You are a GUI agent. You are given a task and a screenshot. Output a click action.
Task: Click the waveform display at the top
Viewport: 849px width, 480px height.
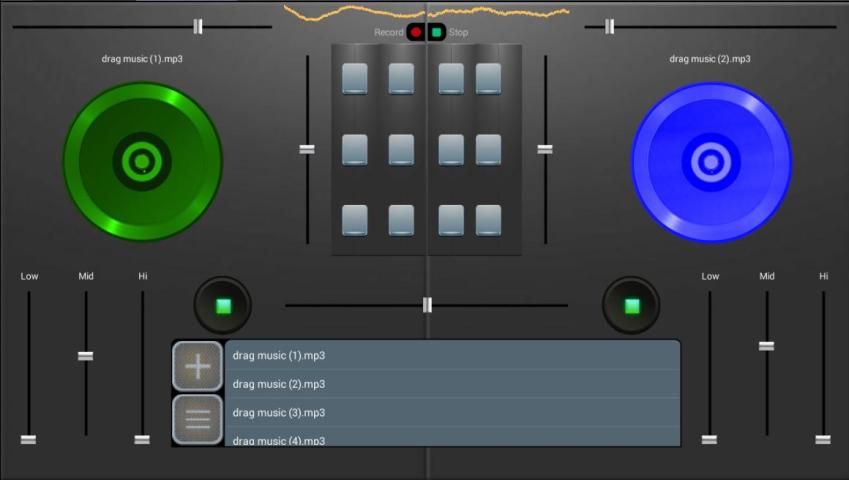(427, 12)
